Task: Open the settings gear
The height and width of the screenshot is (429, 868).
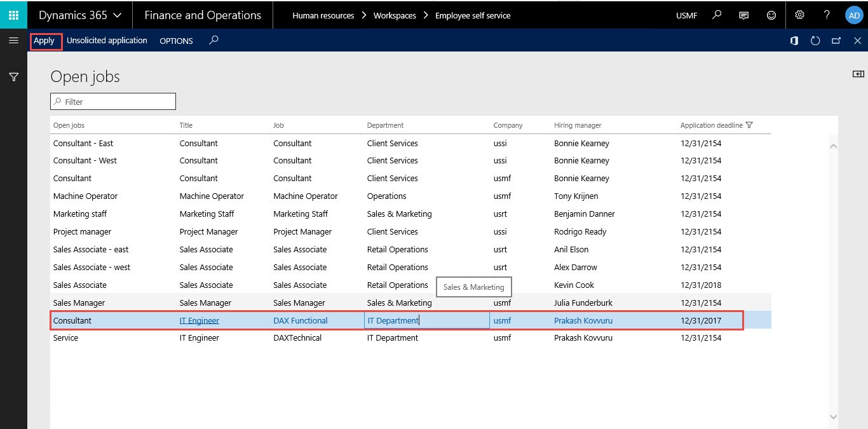Action: tap(799, 15)
